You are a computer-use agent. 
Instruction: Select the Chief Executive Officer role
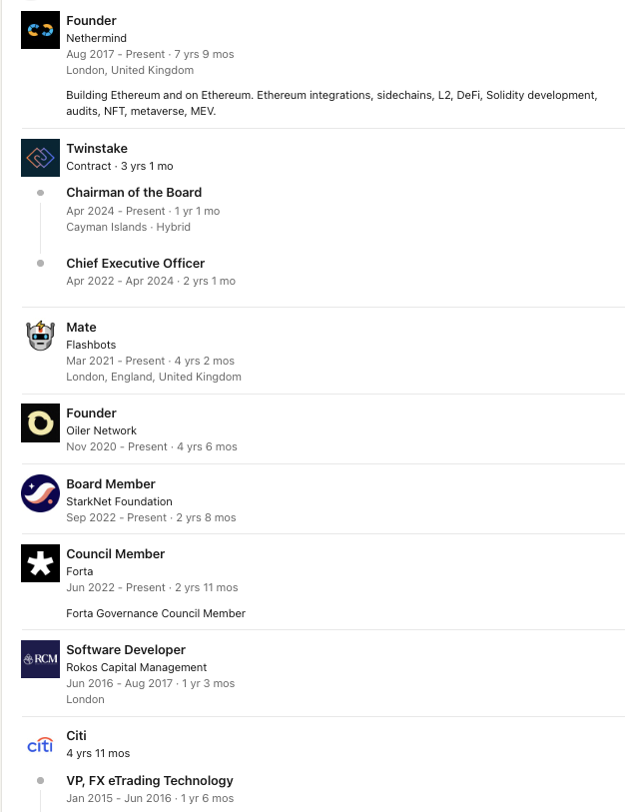135,264
